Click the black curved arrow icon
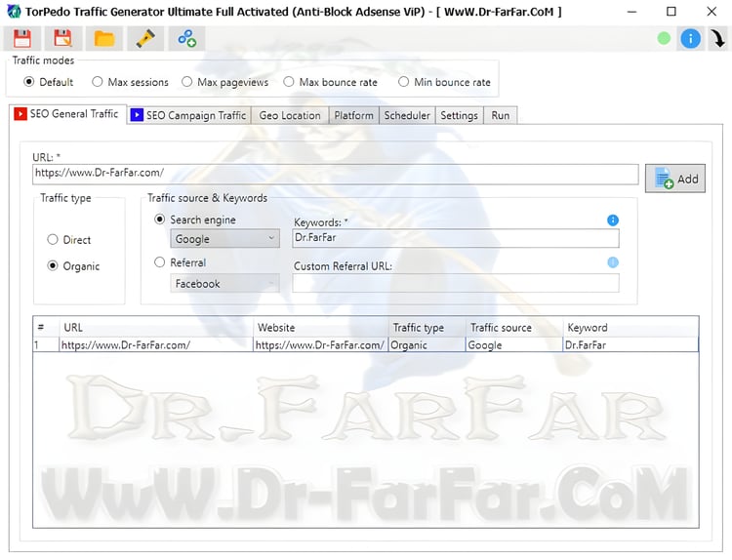The height and width of the screenshot is (560, 732). 718,38
